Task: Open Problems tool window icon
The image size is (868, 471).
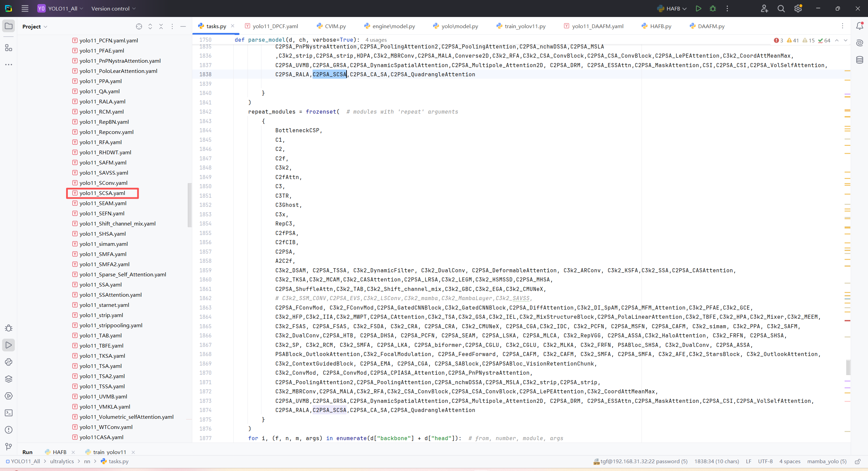Action: 9,430
